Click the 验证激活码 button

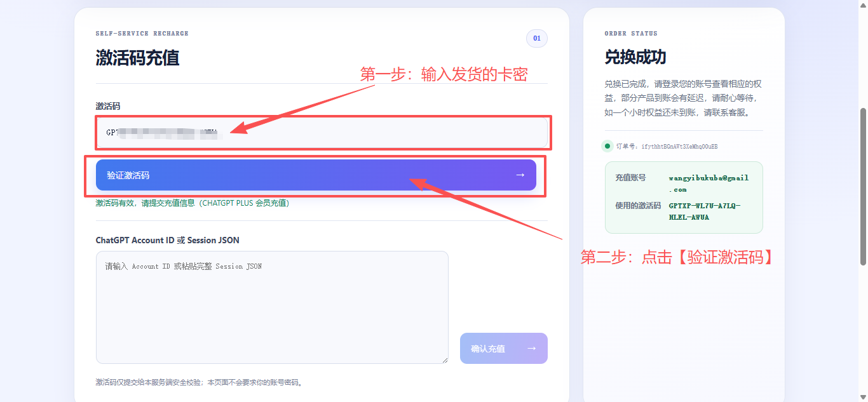316,175
